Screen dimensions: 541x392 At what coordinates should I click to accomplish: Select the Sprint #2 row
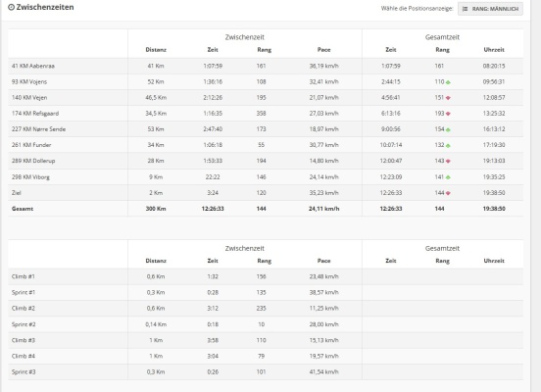click(266, 324)
